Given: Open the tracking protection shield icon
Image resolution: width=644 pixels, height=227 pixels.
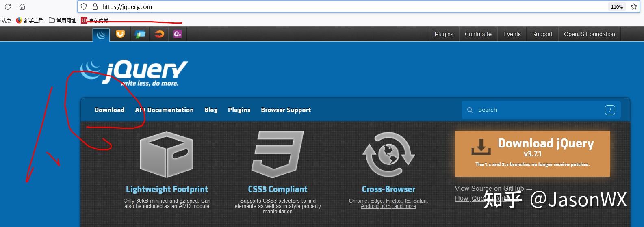Looking at the screenshot, I should [x=84, y=6].
